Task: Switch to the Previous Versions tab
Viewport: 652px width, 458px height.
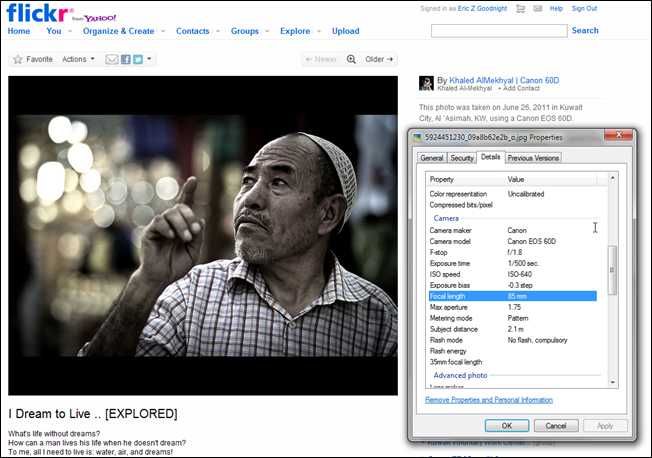Action: (x=533, y=158)
